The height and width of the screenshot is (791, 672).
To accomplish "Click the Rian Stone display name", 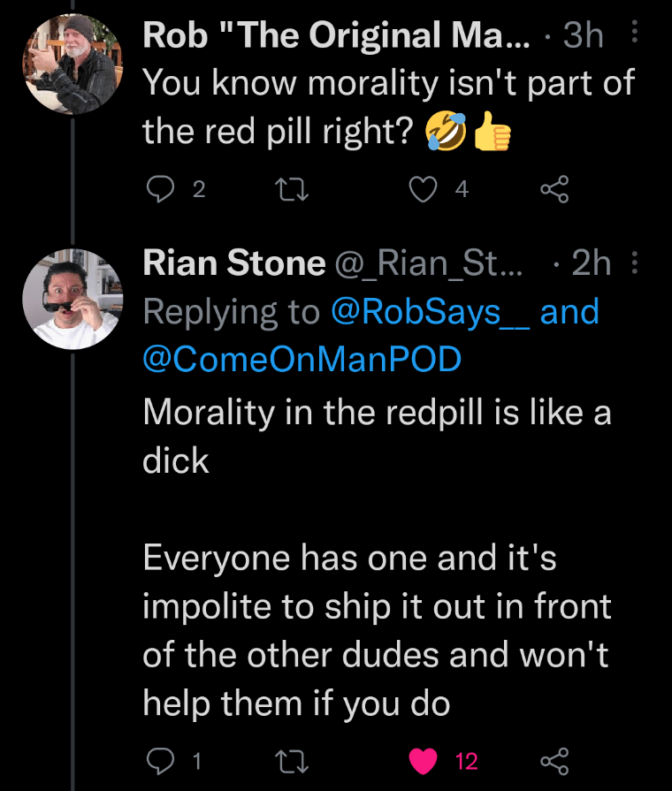I will 233,262.
